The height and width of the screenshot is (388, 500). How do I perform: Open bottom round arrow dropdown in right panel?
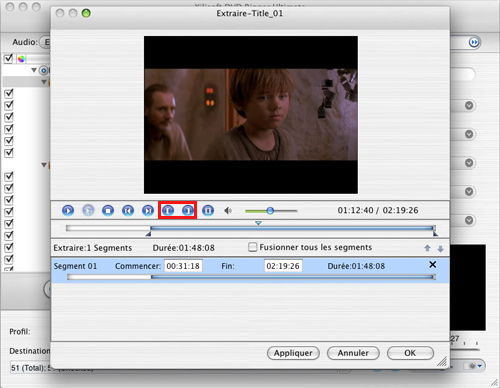pyautogui.click(x=469, y=220)
